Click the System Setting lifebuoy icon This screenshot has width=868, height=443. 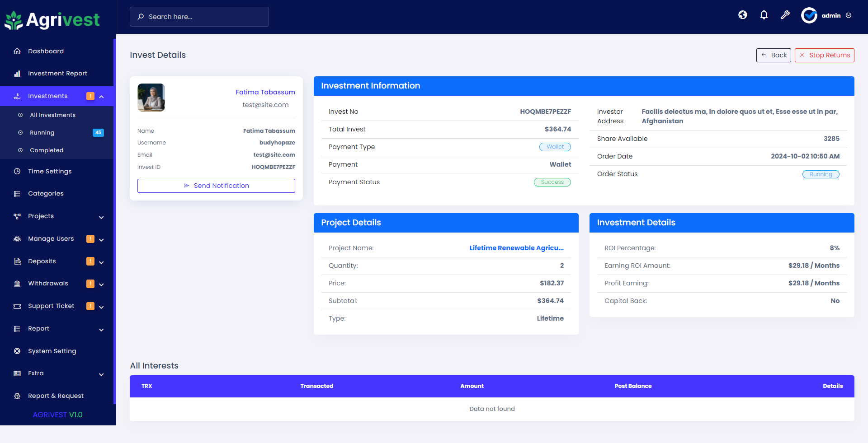pyautogui.click(x=17, y=351)
